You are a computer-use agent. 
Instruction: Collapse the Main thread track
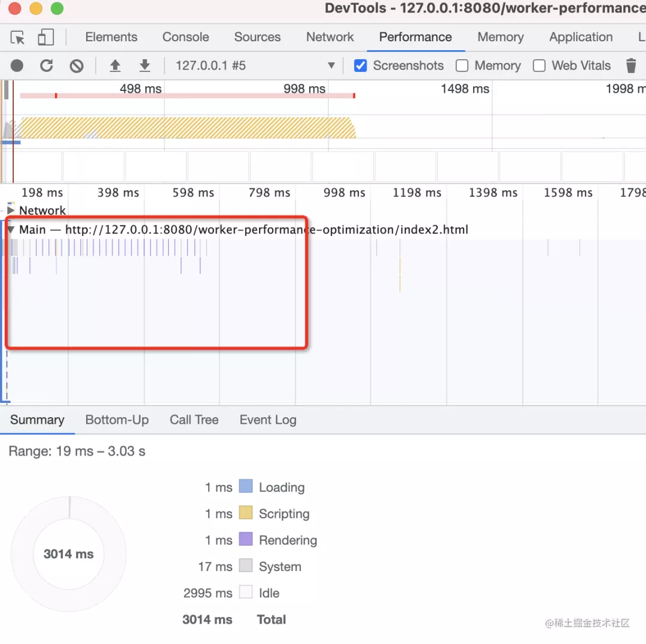(11, 230)
